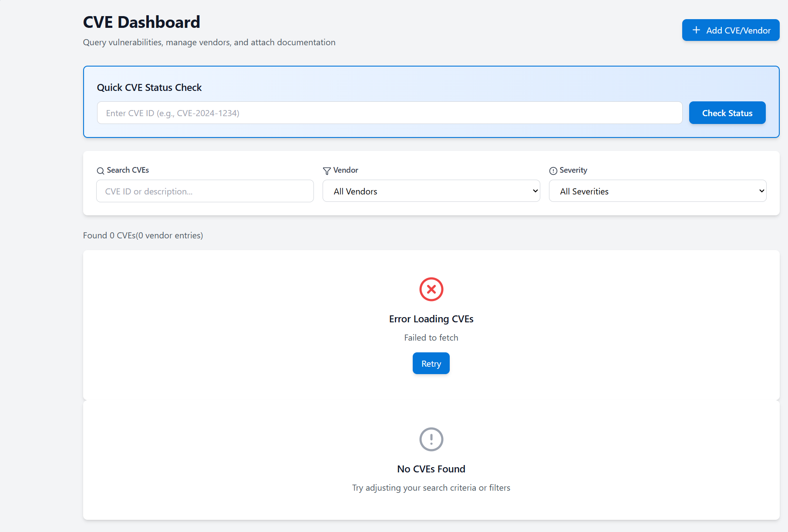Click the alert circle icon beside Severity
This screenshot has height=532, width=788.
[x=553, y=171]
